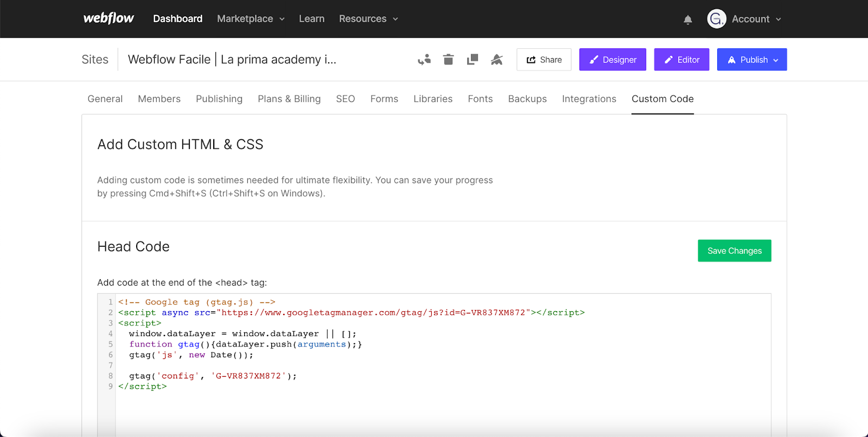Switch to the General tab
868x437 pixels.
(105, 99)
